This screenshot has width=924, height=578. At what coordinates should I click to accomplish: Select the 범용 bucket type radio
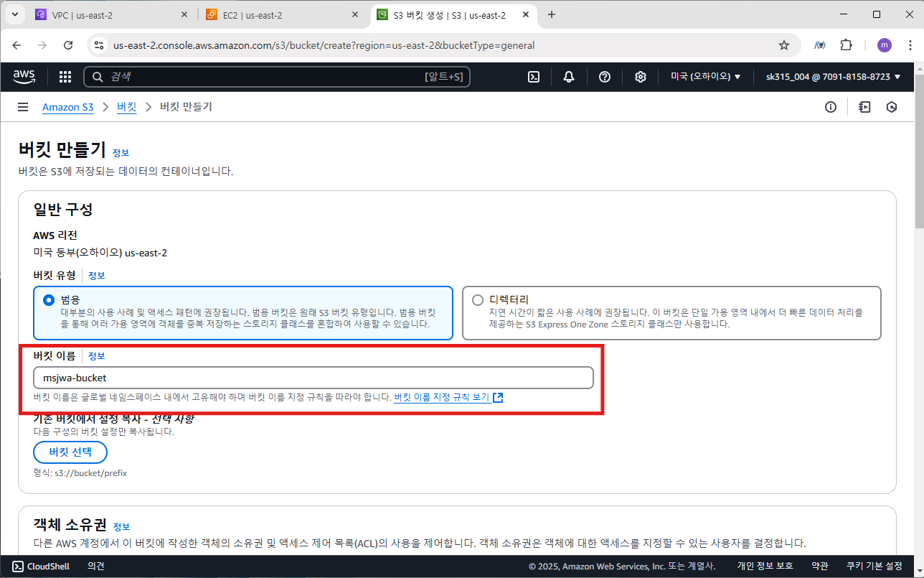point(49,300)
